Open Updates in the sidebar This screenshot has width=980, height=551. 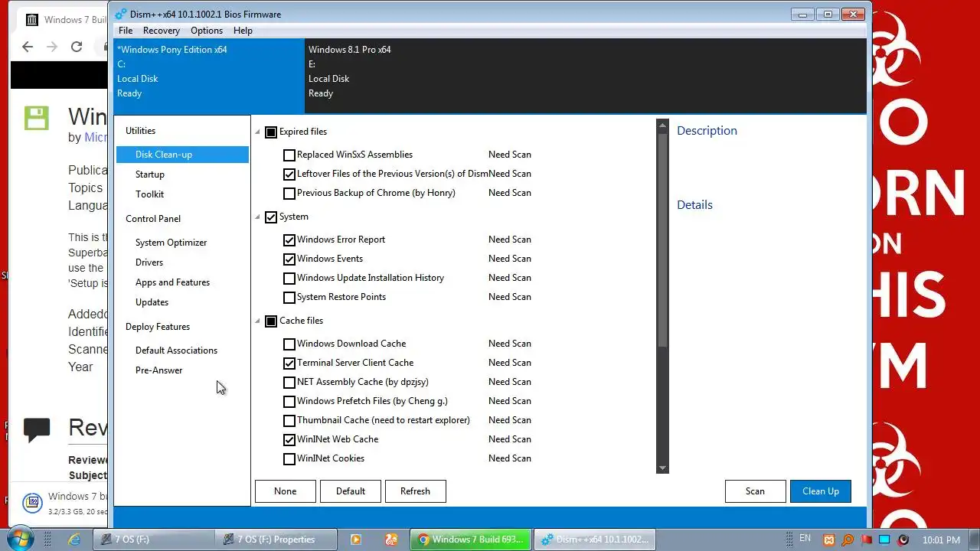point(152,302)
